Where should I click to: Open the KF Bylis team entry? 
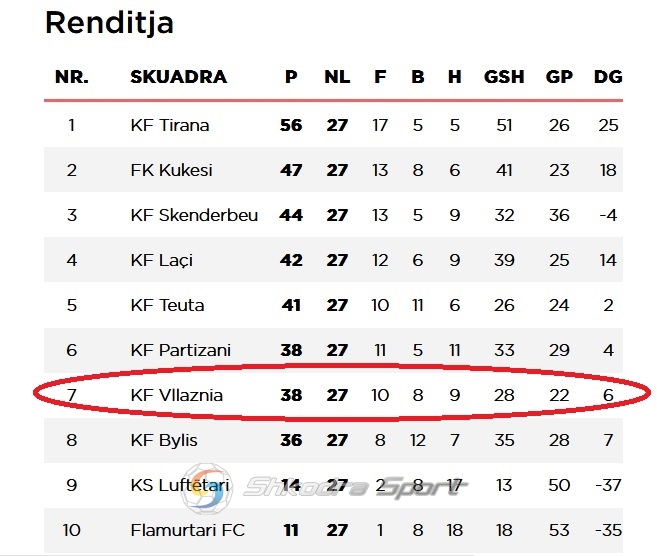[164, 440]
